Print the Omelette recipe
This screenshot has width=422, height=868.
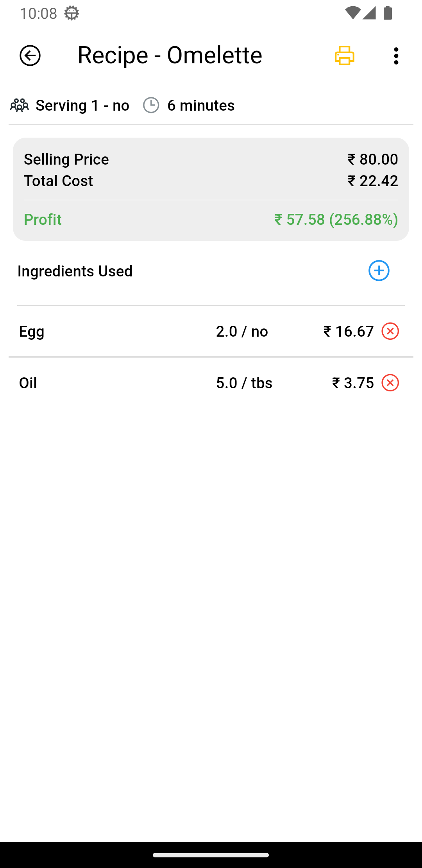tap(344, 56)
